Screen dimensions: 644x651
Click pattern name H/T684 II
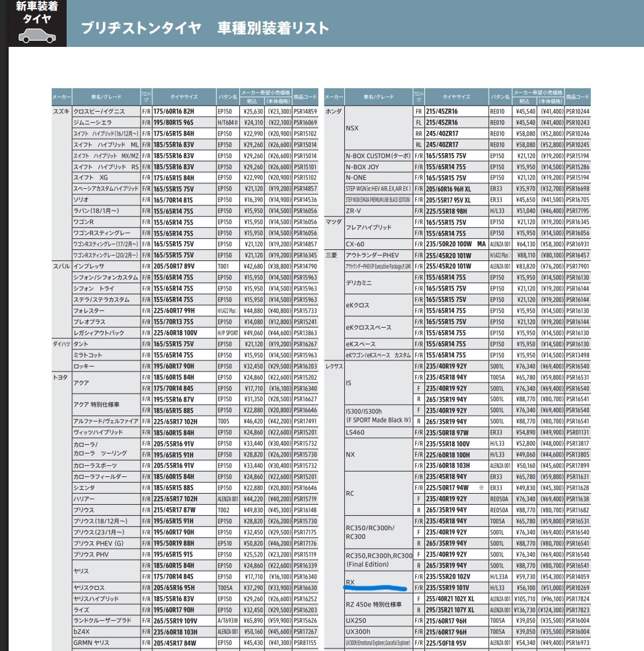point(228,122)
